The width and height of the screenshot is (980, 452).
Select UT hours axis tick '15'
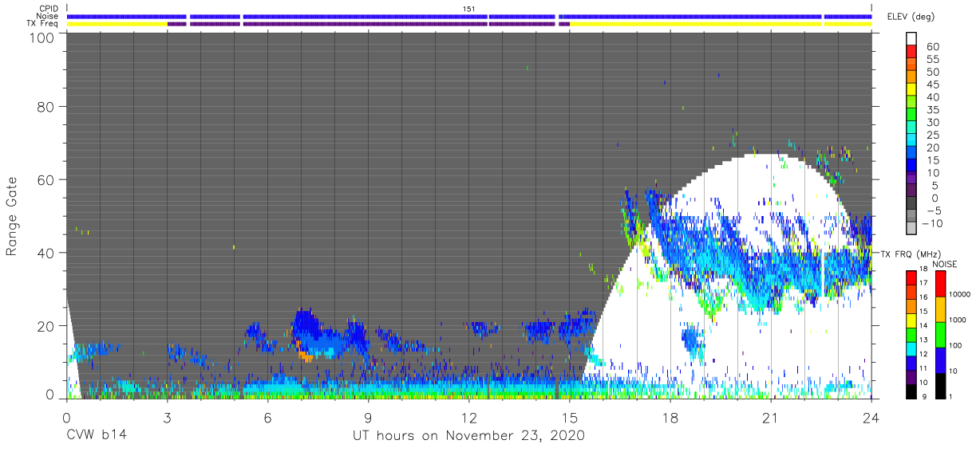tap(570, 417)
